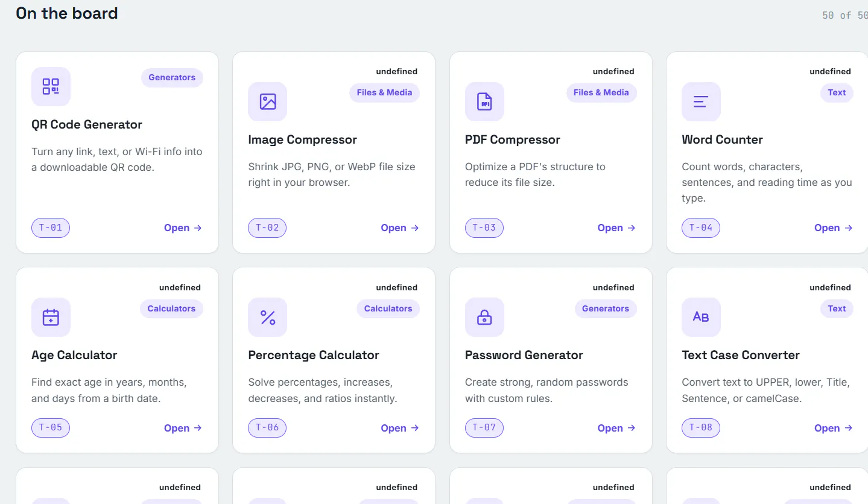Click the T-05 badge
This screenshot has width=868, height=504.
pyautogui.click(x=51, y=427)
